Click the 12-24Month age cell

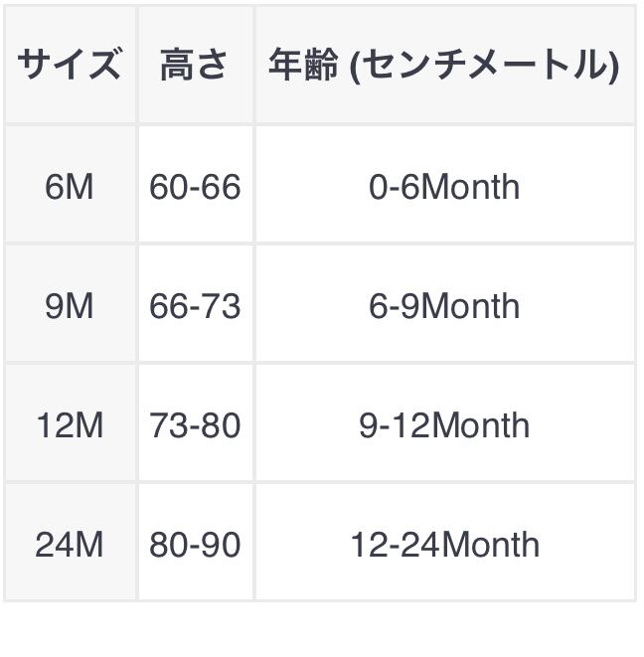(x=444, y=545)
